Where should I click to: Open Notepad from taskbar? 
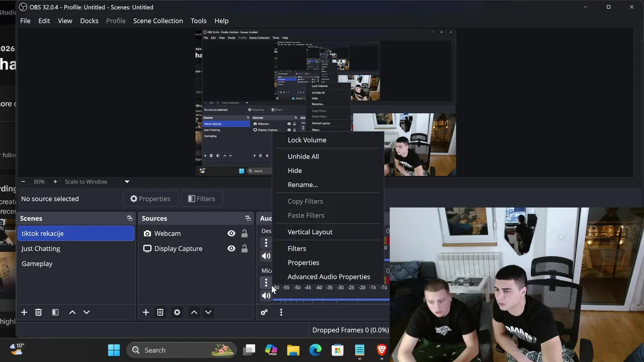click(360, 350)
